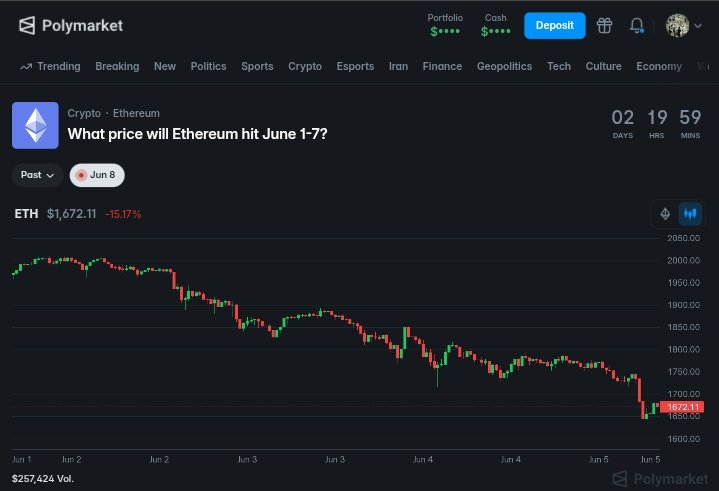Click the 59 MINS countdown
Image resolution: width=719 pixels, height=491 pixels.
(690, 124)
